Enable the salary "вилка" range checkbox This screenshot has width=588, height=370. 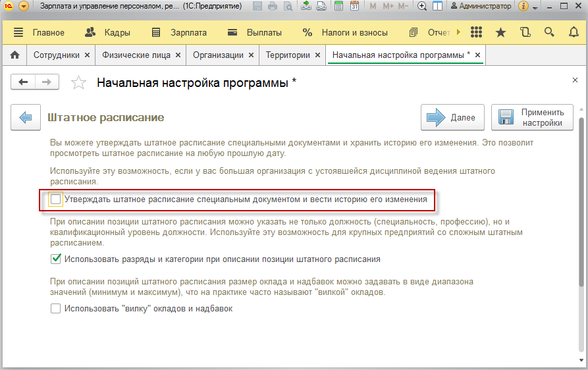pyautogui.click(x=56, y=308)
